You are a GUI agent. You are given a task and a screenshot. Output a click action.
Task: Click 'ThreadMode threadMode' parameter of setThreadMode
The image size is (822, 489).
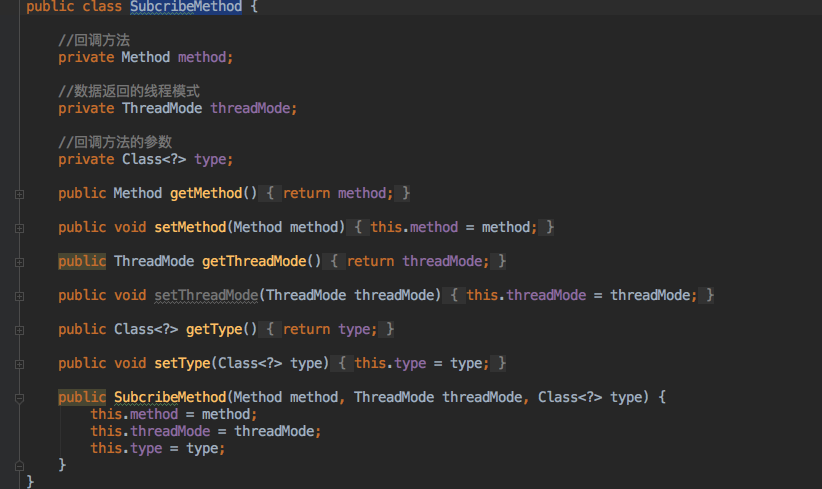350,295
